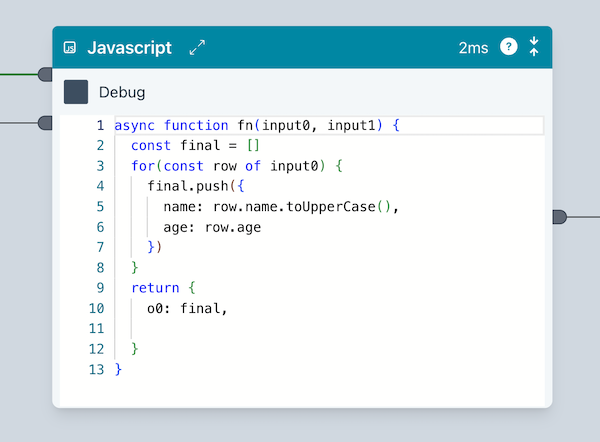Click line number 1 in the gutter

[99, 125]
